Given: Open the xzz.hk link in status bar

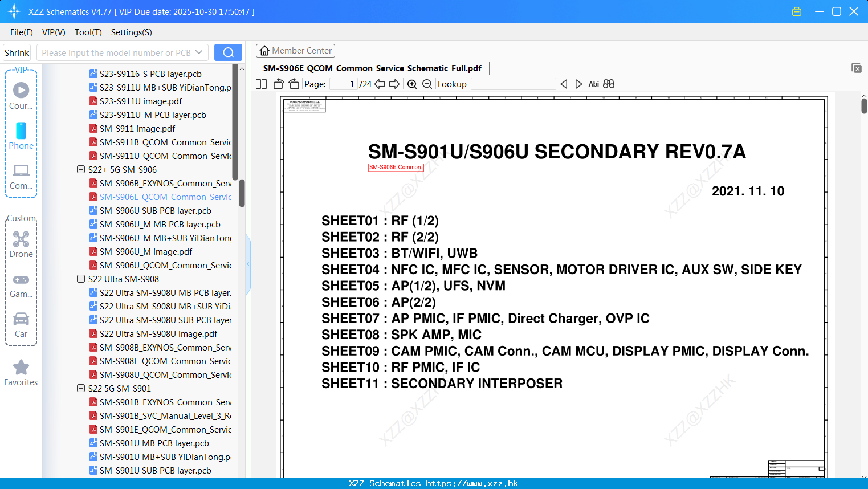Looking at the screenshot, I should [x=472, y=483].
